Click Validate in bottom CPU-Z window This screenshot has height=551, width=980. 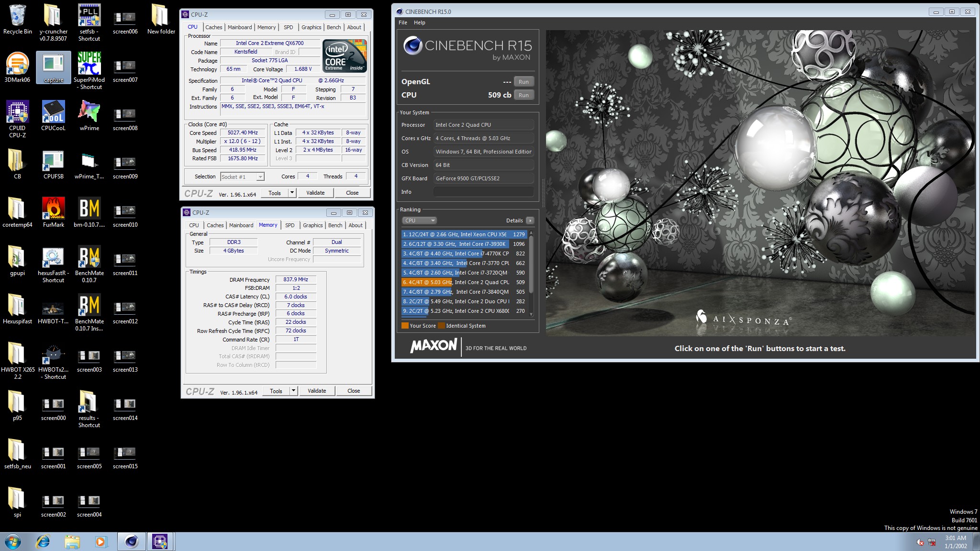pos(317,391)
